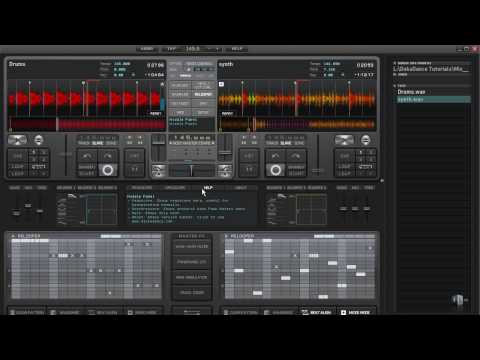Click the Drums deck pitch slider
Screen dimensions: 480x360
pyautogui.click(x=66, y=155)
